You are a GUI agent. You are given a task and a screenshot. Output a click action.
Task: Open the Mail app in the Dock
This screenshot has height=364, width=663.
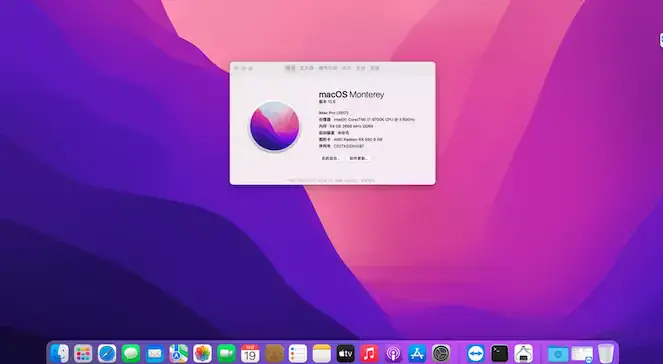[155, 353]
